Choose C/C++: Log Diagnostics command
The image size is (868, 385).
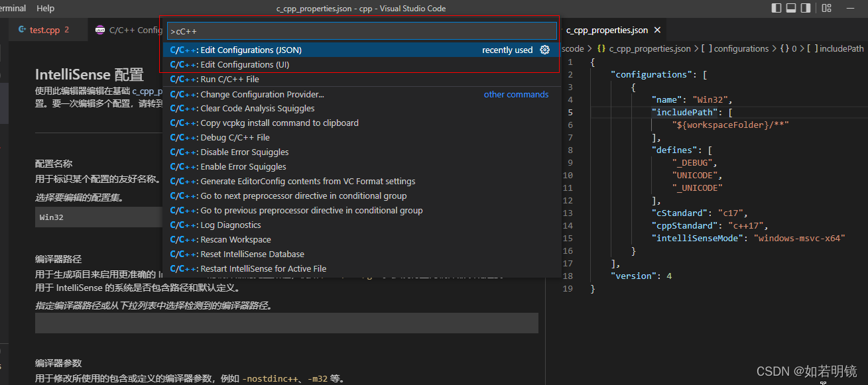pyautogui.click(x=361, y=225)
